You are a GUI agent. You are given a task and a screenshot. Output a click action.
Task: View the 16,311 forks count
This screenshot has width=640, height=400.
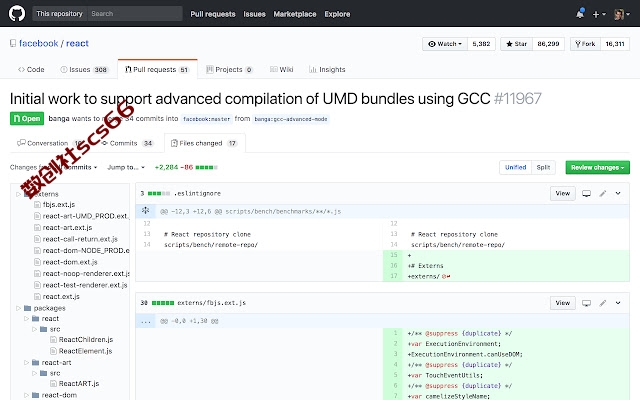(615, 44)
